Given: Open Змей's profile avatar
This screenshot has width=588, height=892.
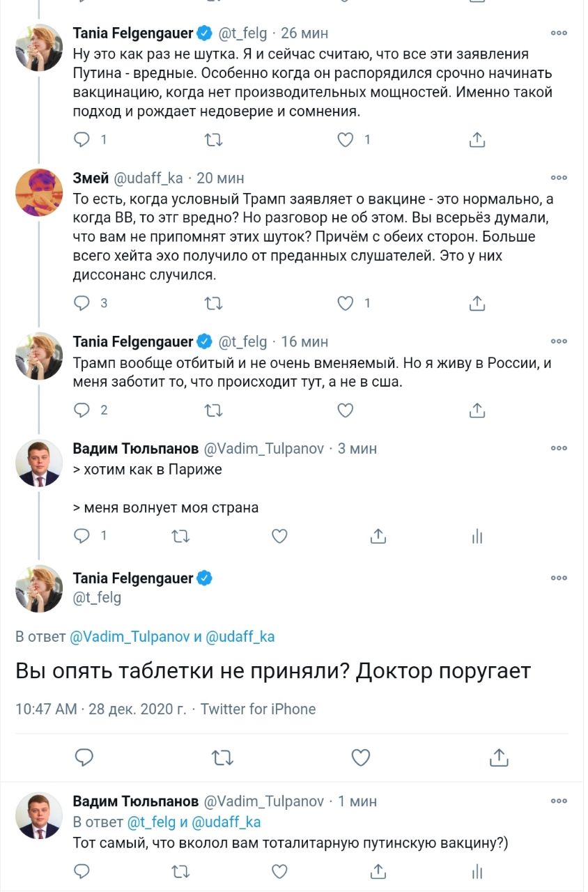Looking at the screenshot, I should (x=39, y=190).
